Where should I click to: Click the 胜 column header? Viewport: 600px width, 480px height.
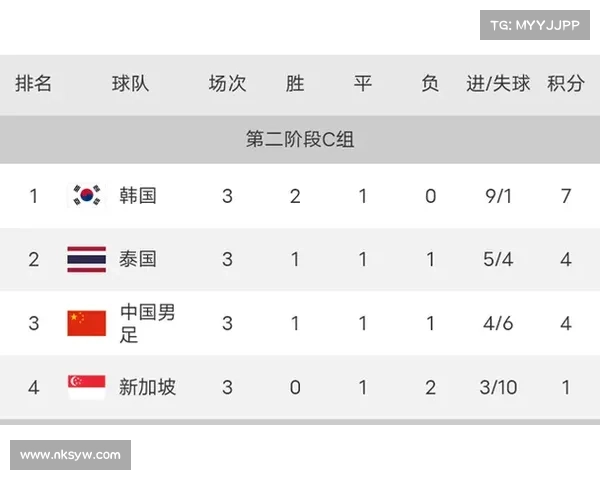(x=295, y=83)
